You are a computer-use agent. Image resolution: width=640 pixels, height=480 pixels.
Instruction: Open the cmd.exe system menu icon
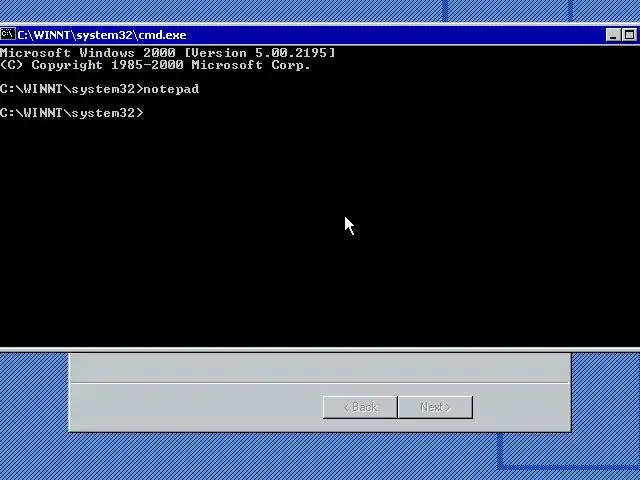coord(8,34)
